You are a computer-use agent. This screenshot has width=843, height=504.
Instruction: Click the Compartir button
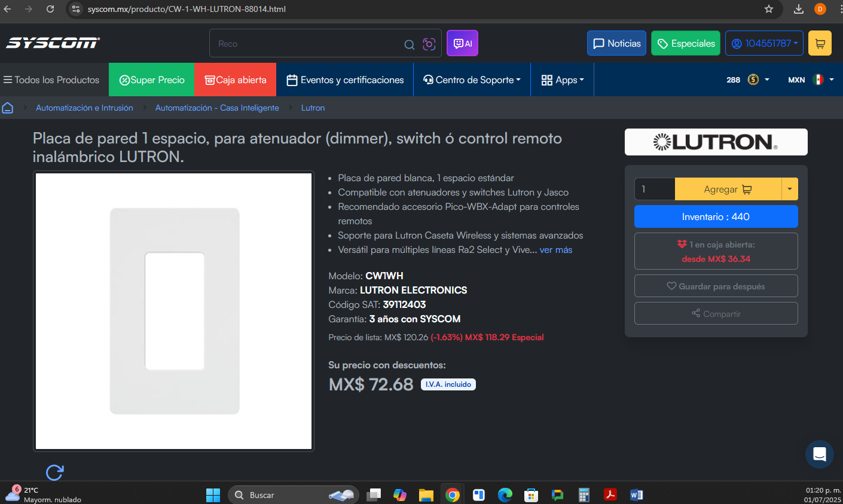(x=716, y=313)
